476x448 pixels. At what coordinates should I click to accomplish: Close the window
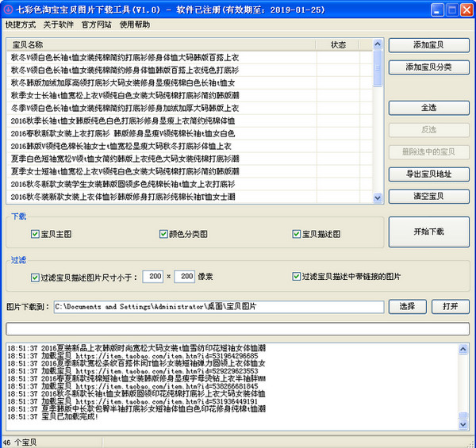tap(466, 10)
